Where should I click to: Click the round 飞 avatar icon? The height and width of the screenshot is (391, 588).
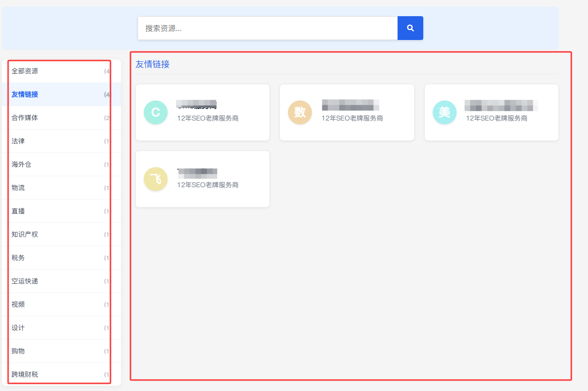coord(156,179)
